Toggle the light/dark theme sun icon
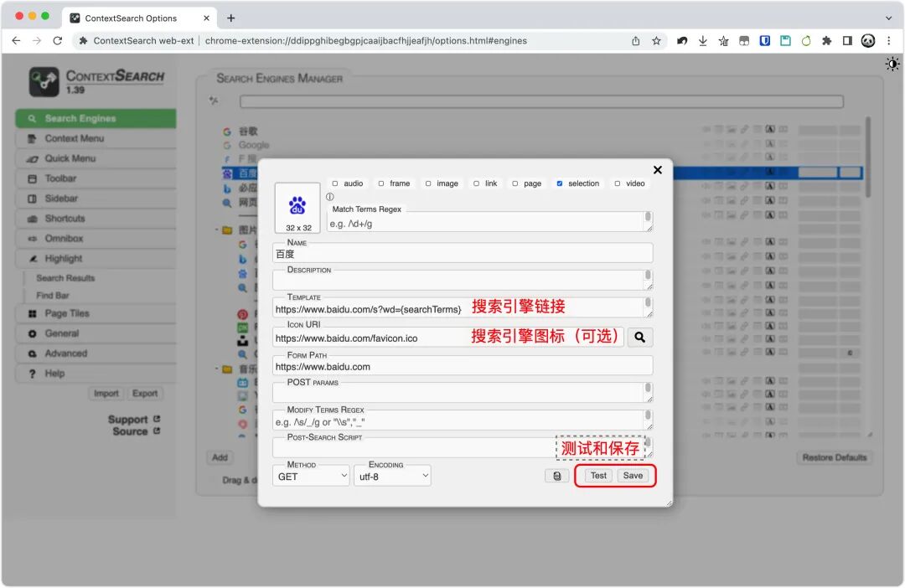 click(x=892, y=64)
